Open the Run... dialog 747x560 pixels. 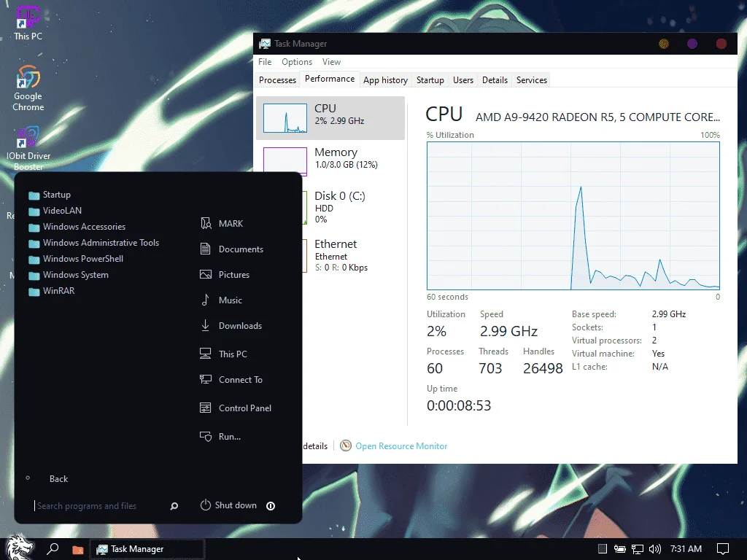[220, 436]
